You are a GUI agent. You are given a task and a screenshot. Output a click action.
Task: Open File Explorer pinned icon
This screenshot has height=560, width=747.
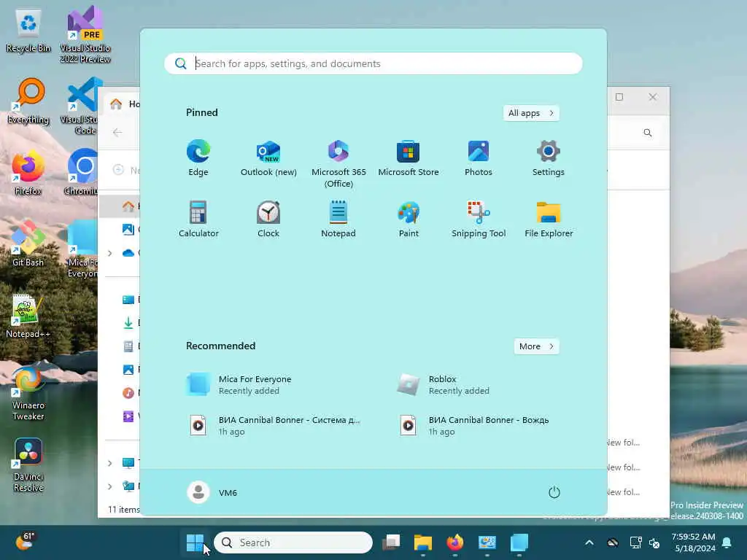pyautogui.click(x=549, y=219)
